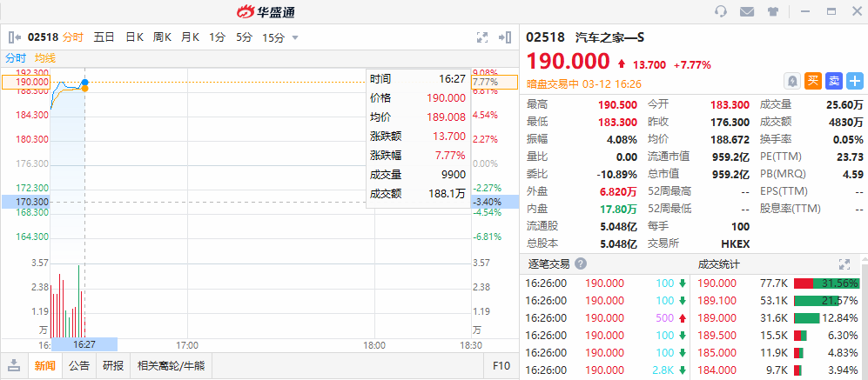This screenshot has height=380, width=868.
Task: Click the 最低 value 183.300
Action: point(617,123)
